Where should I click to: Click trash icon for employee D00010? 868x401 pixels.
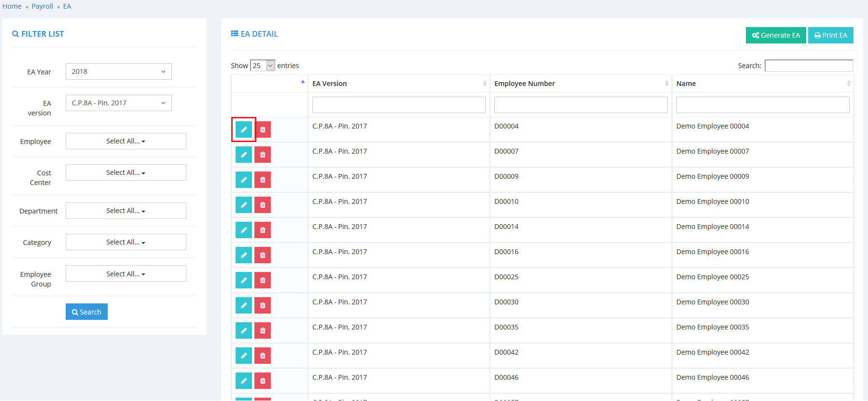(x=263, y=205)
